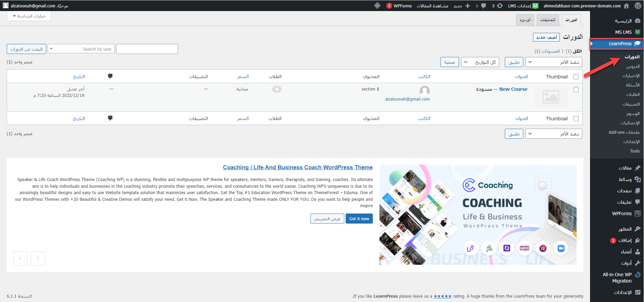644x302 pixels.
Task: Open Tools in LearnPress submenu
Action: (x=635, y=151)
